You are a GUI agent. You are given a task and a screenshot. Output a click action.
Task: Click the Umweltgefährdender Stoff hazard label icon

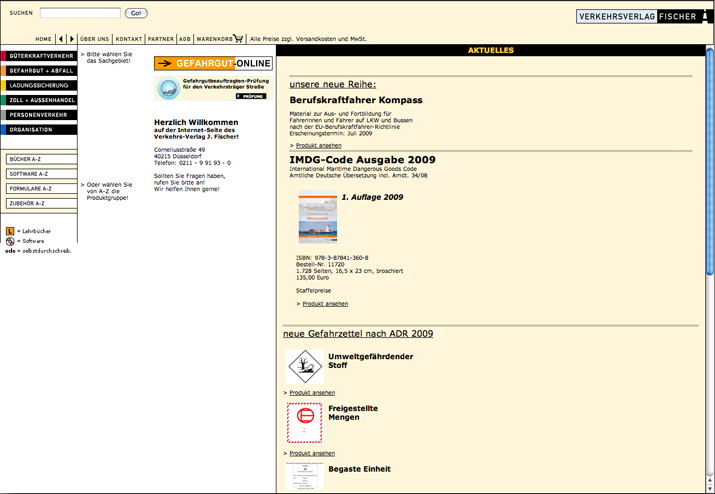304,366
